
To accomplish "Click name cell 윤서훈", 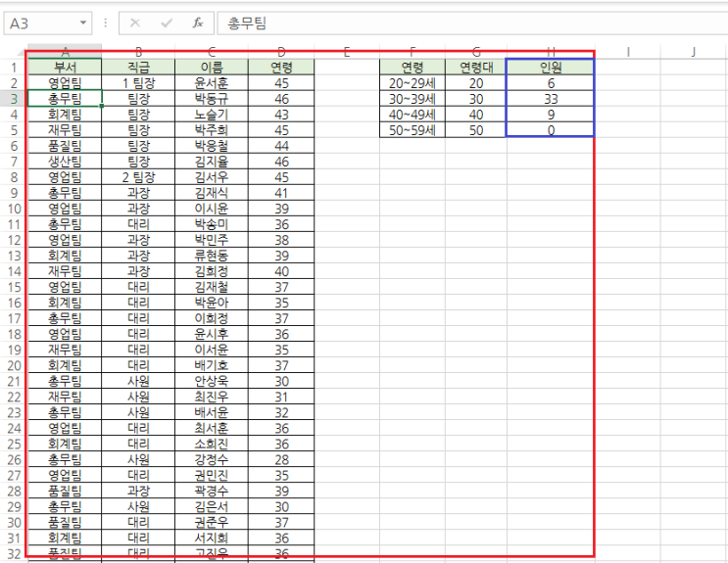I will tap(212, 83).
